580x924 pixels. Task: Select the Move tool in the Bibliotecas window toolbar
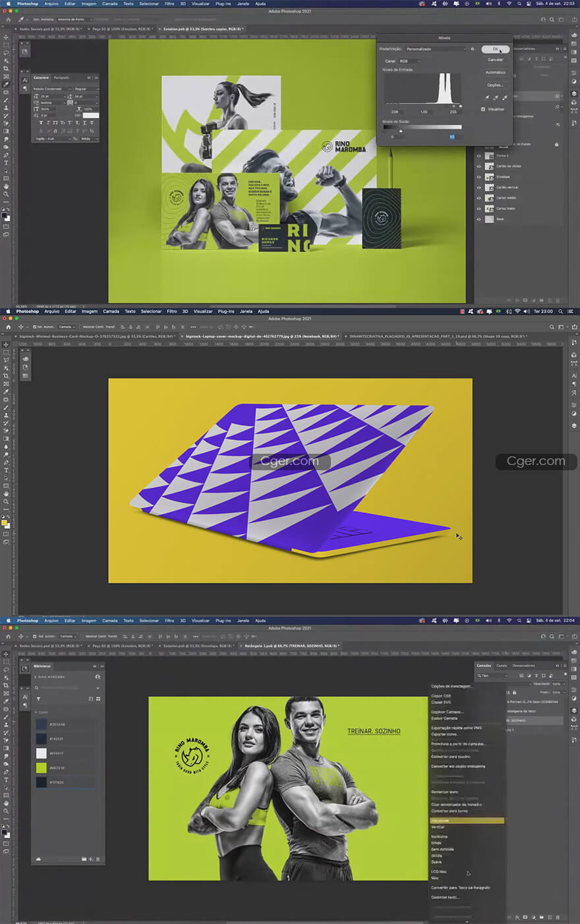pos(6,654)
